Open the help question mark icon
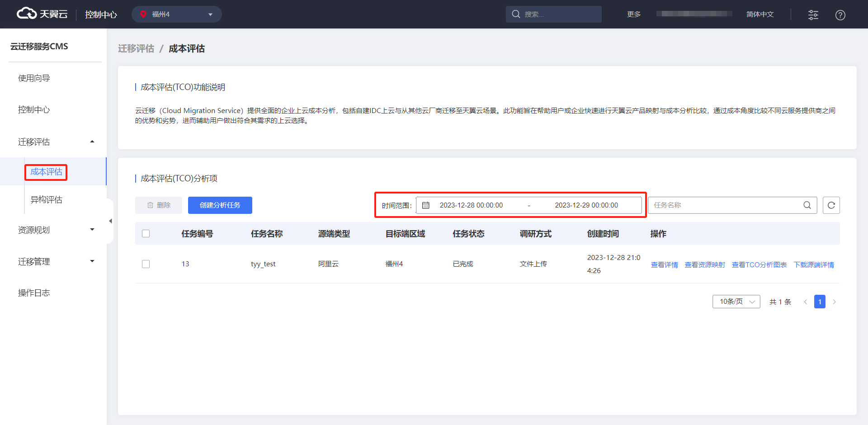868x425 pixels. coord(840,15)
